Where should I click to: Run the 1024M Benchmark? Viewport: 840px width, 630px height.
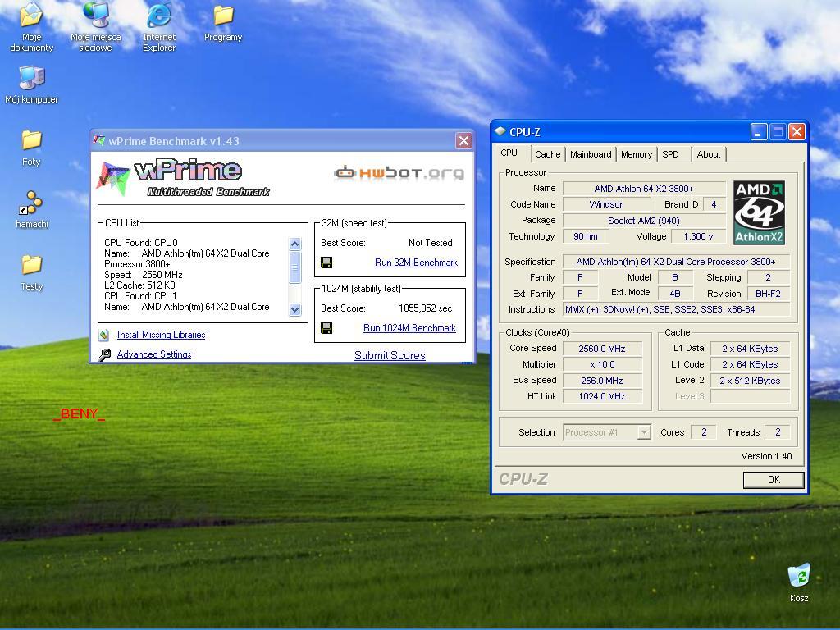point(410,328)
